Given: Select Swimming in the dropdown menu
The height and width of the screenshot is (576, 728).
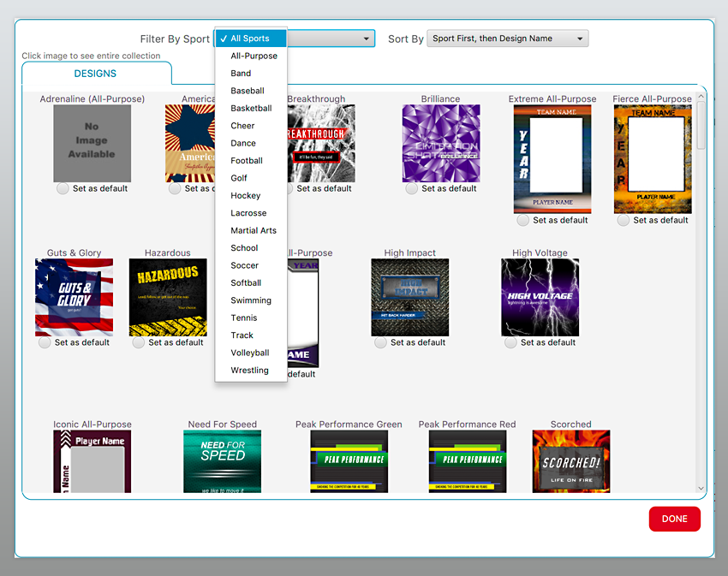Looking at the screenshot, I should coord(251,300).
